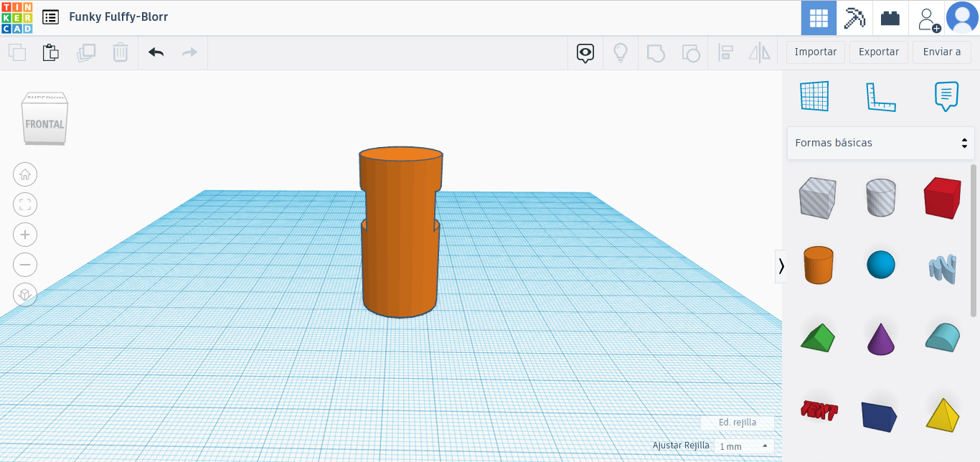Toggle notes visibility eye icon
The image size is (980, 462).
pyautogui.click(x=585, y=52)
